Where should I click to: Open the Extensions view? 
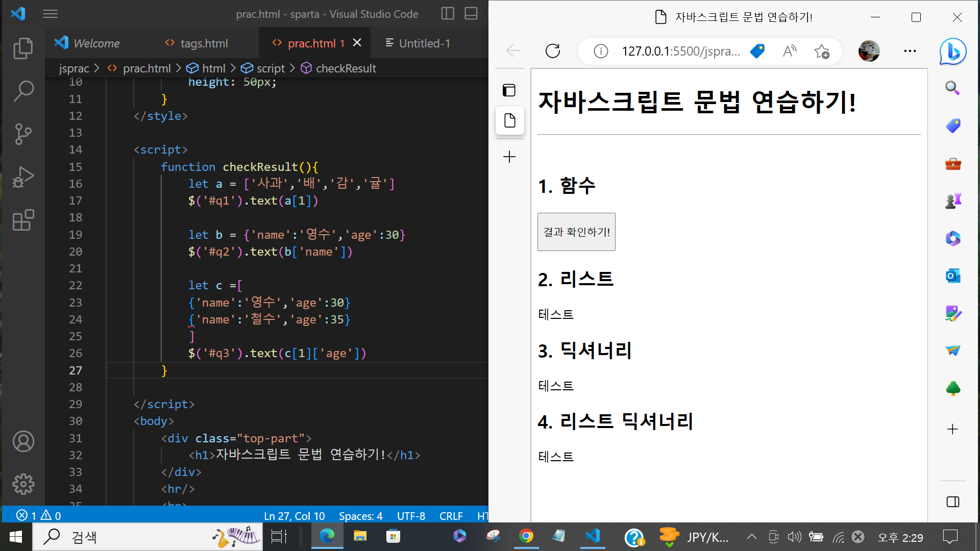23,220
